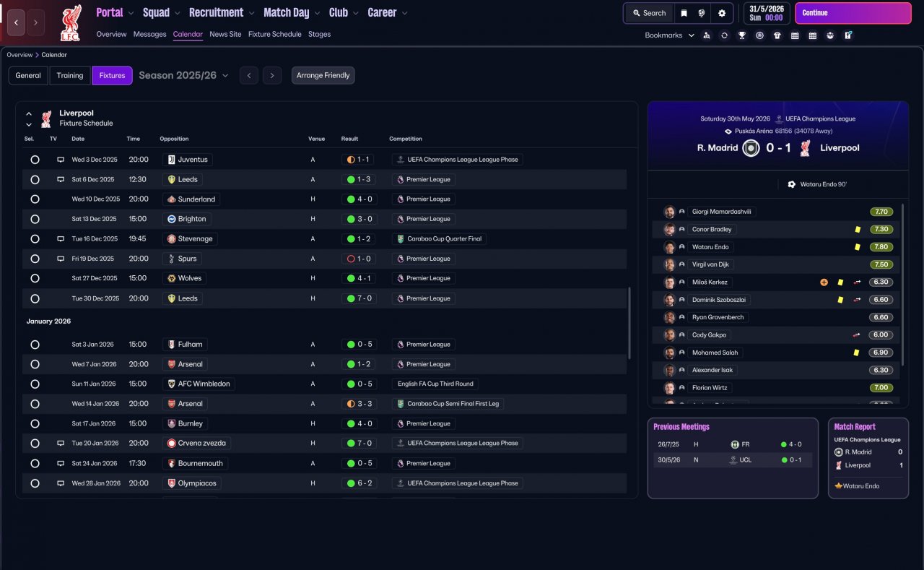Go to the next season with the right arrow

pos(272,76)
